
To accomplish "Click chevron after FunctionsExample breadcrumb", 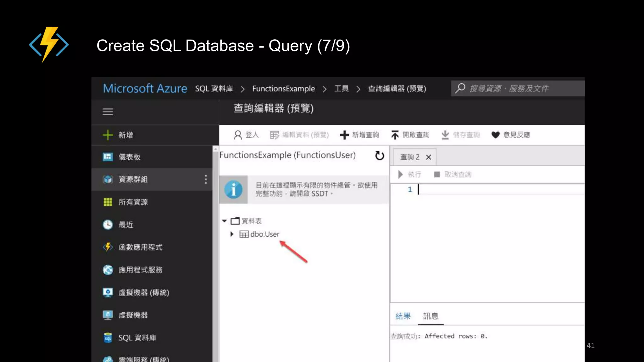I will [325, 89].
